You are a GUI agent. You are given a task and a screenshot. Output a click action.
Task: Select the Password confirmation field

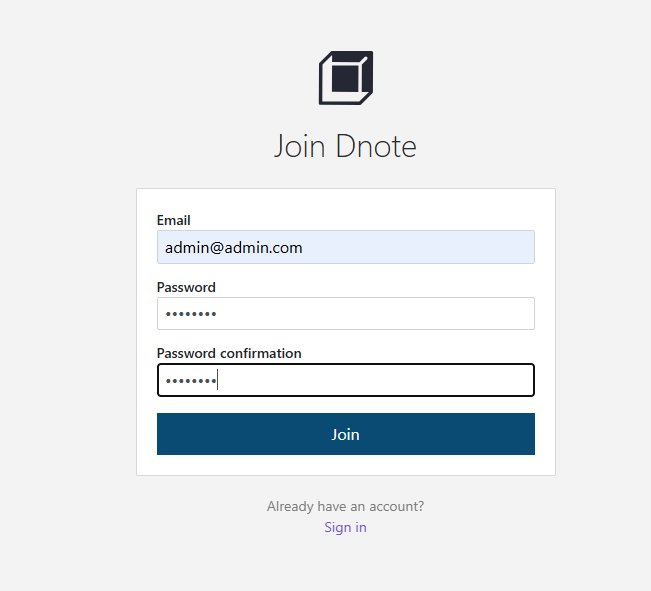345,380
